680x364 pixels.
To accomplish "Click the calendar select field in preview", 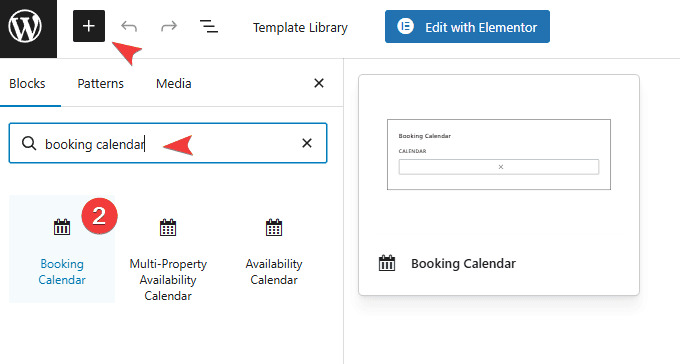I will (x=499, y=167).
